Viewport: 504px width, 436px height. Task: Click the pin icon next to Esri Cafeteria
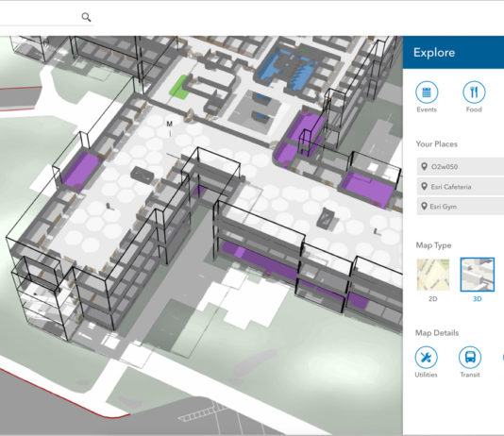tap(425, 186)
